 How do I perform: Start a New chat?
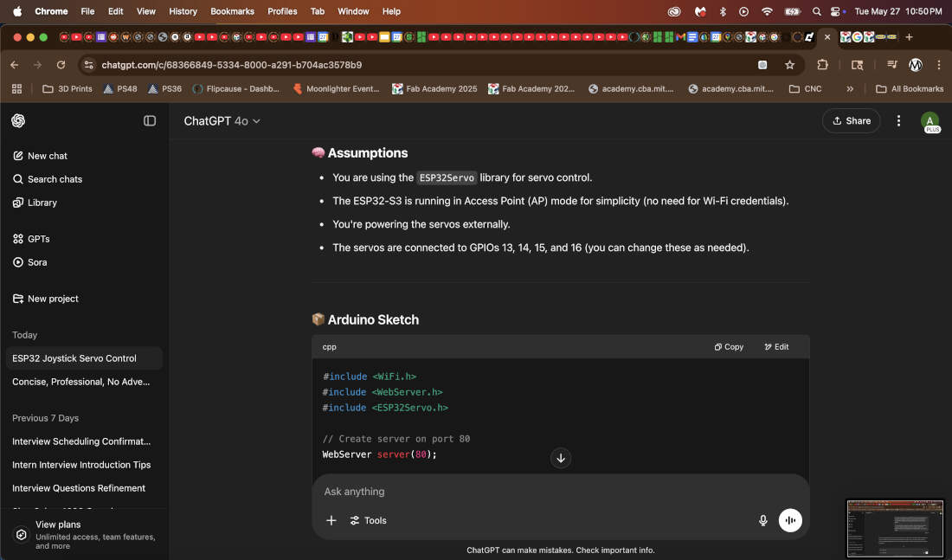coord(40,156)
